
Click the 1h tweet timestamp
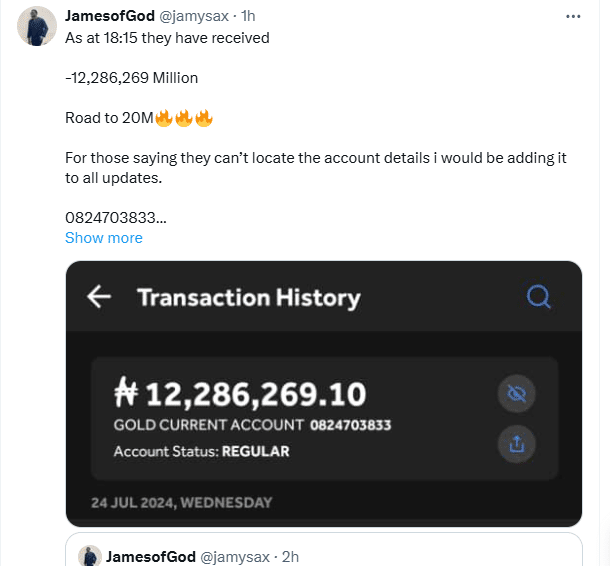249,17
